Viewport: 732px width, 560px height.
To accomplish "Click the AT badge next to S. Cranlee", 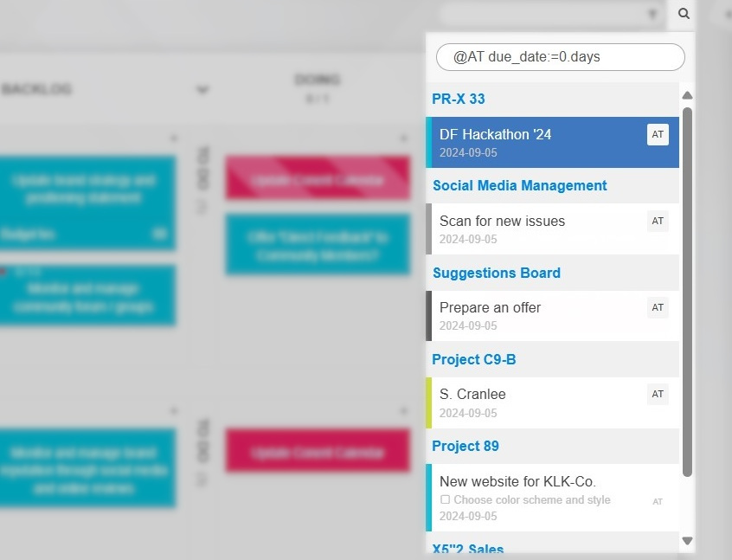I will point(658,394).
